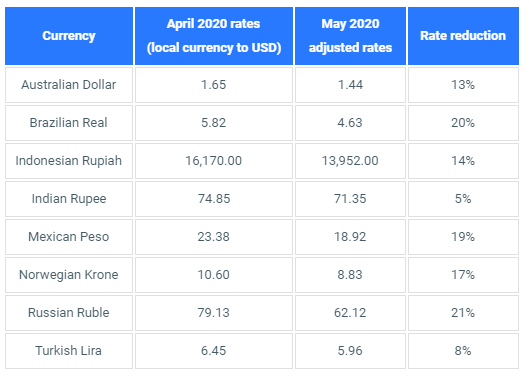Select the Rate reduction column header
Image resolution: width=529 pixels, height=377 pixels.
(463, 36)
